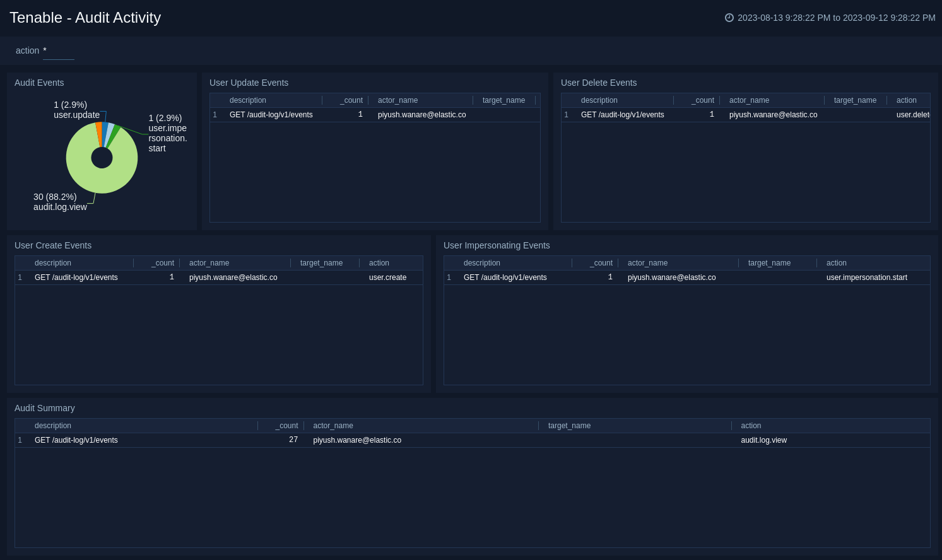Click the clock icon beside the time range

729,18
